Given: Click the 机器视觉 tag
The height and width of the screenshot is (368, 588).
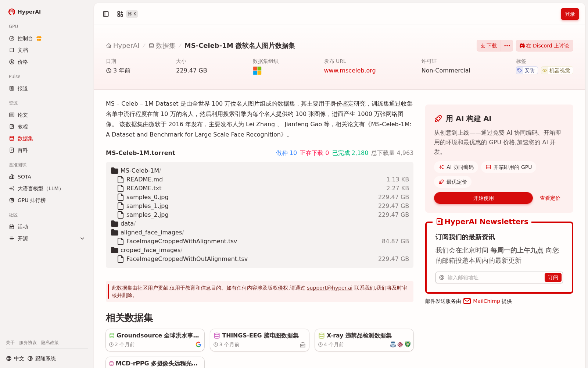Looking at the screenshot, I should tap(557, 70).
